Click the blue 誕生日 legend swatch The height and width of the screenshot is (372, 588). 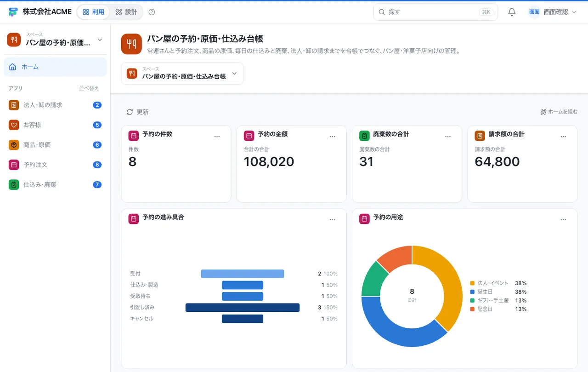472,292
